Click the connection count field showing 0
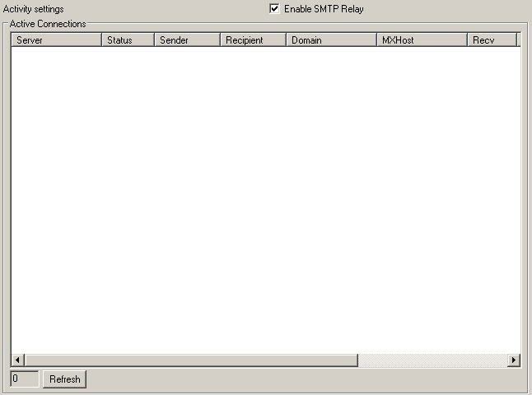This screenshot has height=395, width=532. tap(24, 379)
